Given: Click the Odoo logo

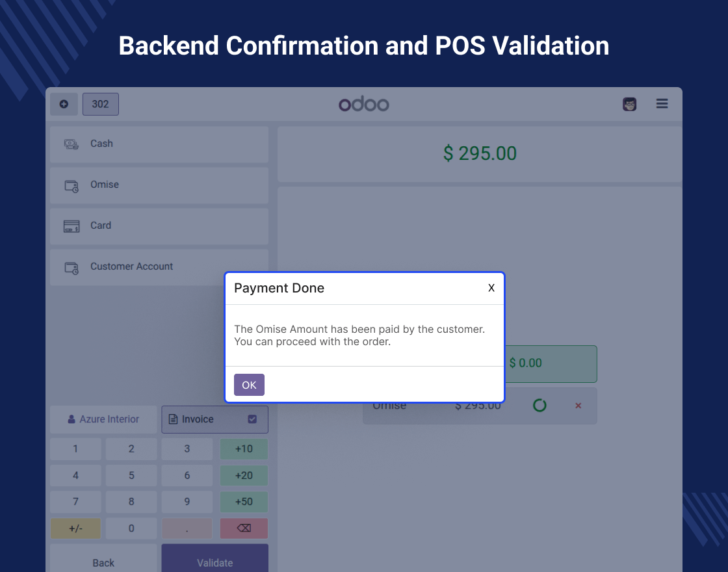Looking at the screenshot, I should point(363,104).
